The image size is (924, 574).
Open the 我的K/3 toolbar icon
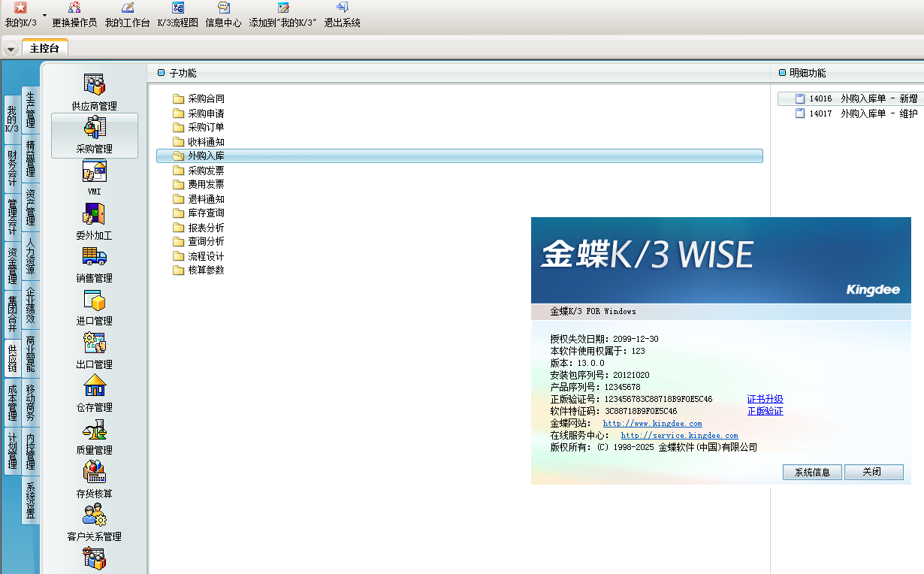point(20,14)
